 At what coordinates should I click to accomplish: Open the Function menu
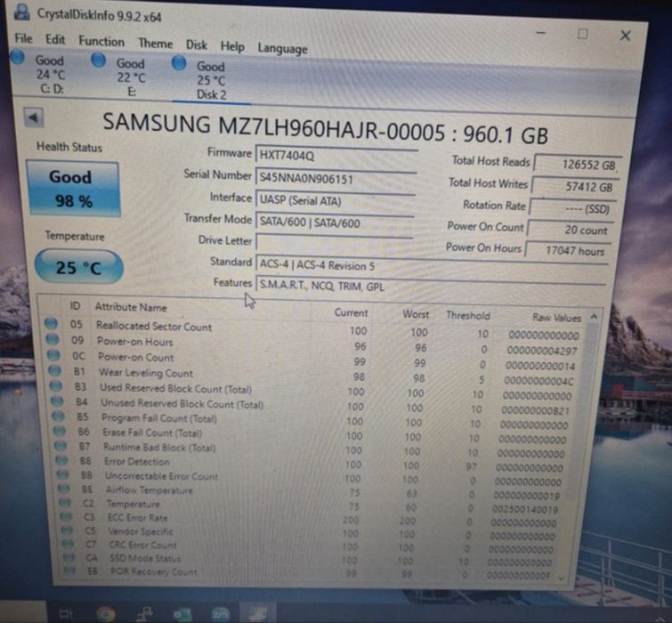click(x=101, y=42)
